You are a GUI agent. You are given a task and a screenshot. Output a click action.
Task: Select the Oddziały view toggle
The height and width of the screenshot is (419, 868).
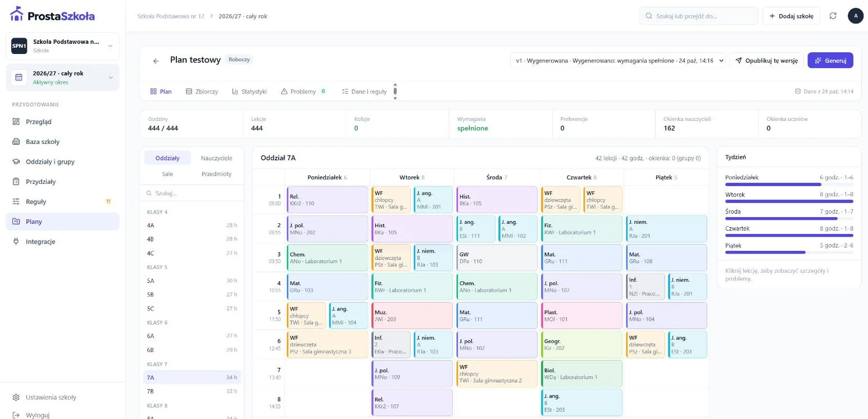(167, 158)
